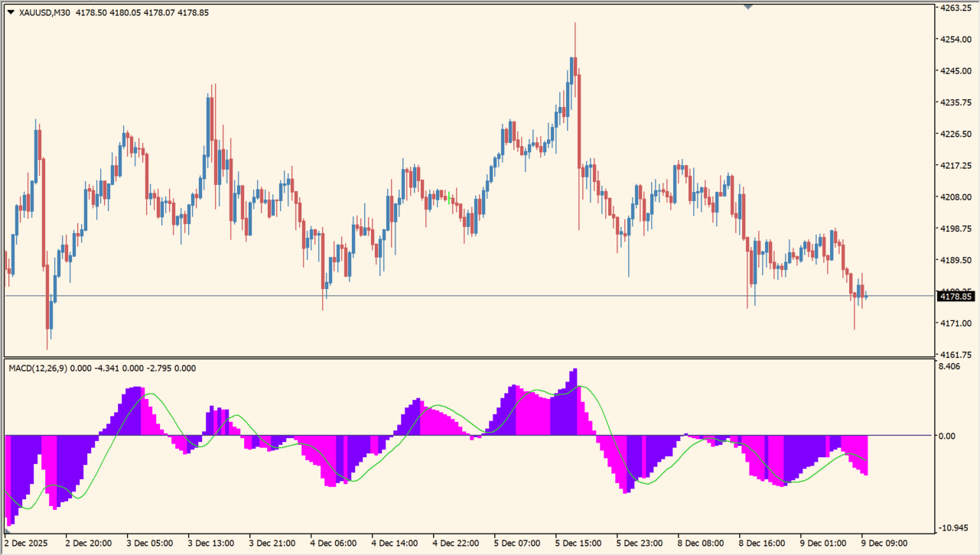The height and width of the screenshot is (555, 980).
Task: Click the small gray triangle at chart's bottom-left
Action: point(8,530)
